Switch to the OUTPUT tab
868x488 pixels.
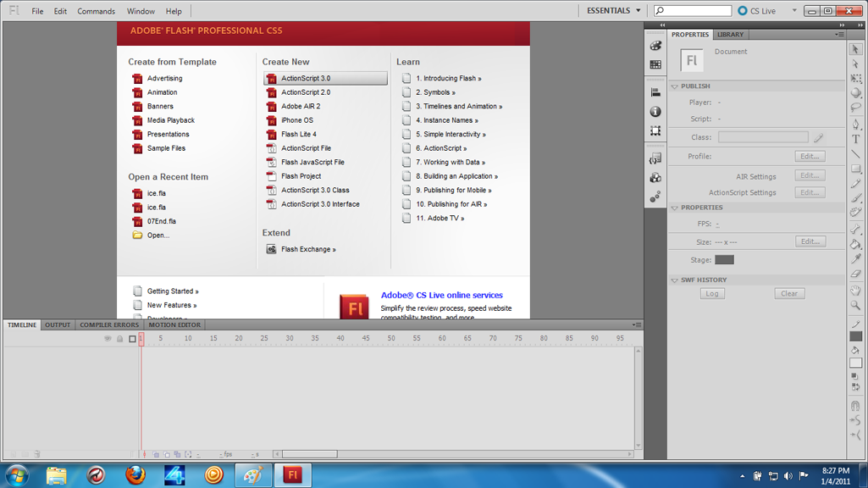(x=58, y=325)
